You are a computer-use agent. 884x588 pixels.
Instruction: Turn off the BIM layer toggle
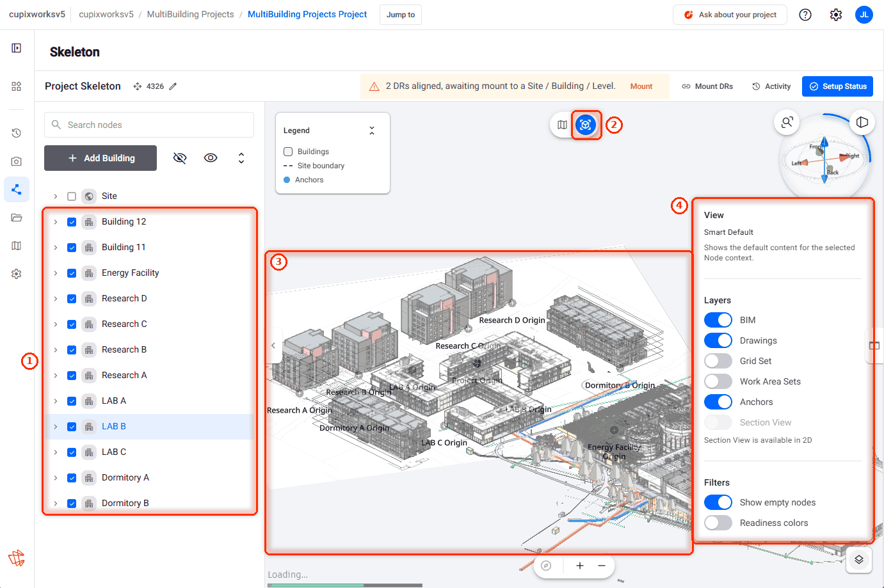point(718,320)
